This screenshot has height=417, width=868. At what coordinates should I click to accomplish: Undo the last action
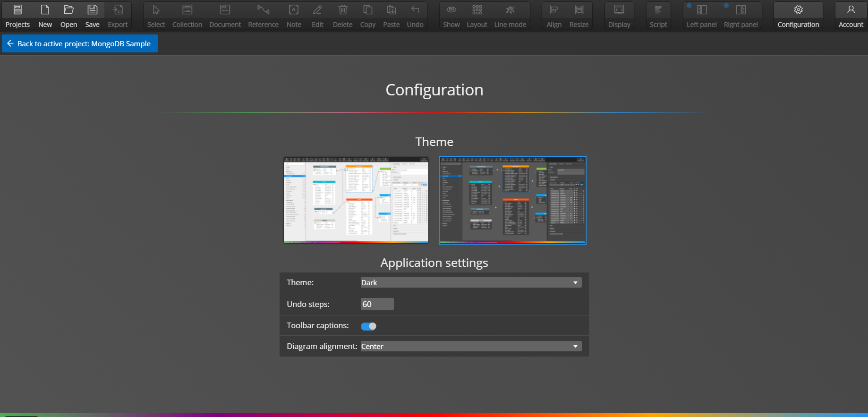415,16
